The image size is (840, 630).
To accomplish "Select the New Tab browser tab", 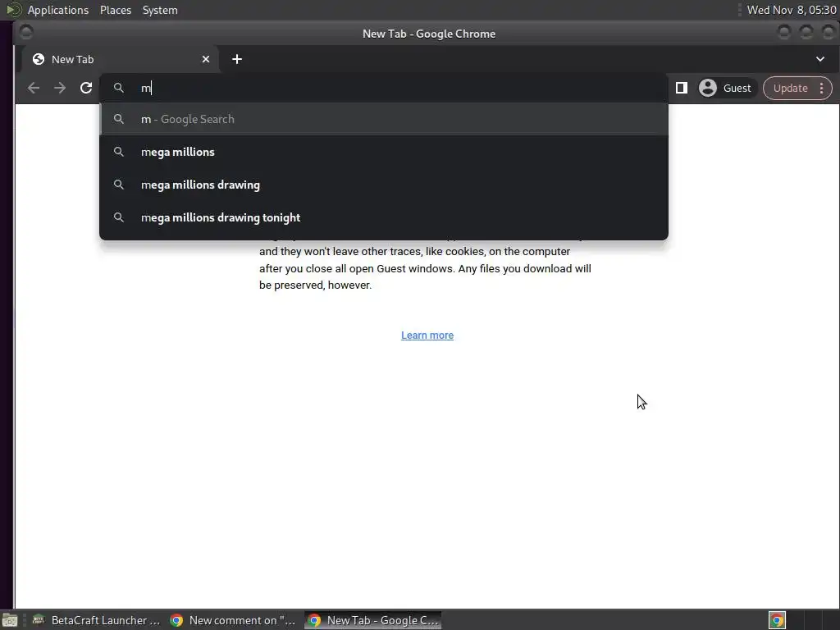I will [x=120, y=59].
